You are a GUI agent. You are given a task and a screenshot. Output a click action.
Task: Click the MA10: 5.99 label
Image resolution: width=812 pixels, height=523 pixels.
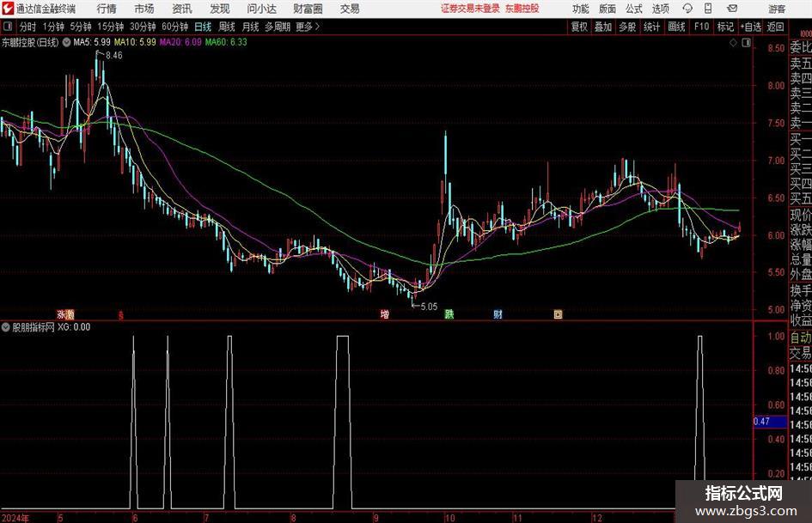(135, 42)
